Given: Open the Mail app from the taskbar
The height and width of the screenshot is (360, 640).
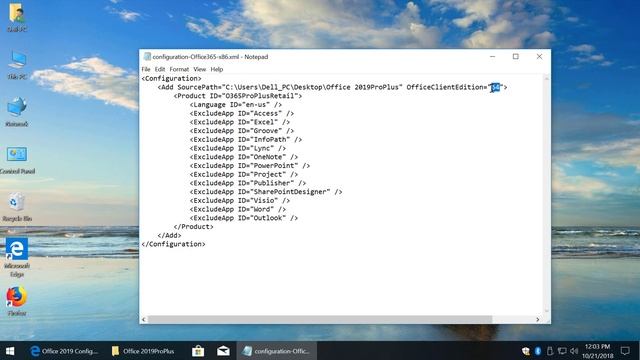Looking at the screenshot, I should pyautogui.click(x=223, y=351).
